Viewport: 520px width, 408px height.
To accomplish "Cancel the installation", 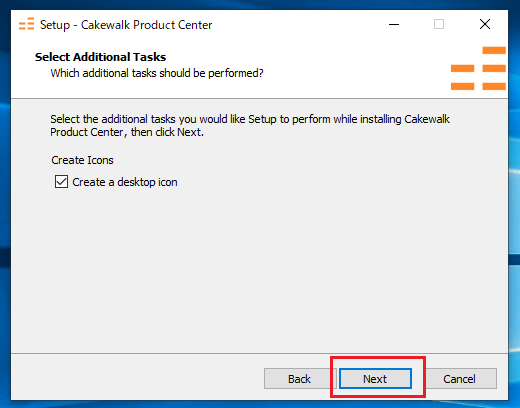I will 459,379.
